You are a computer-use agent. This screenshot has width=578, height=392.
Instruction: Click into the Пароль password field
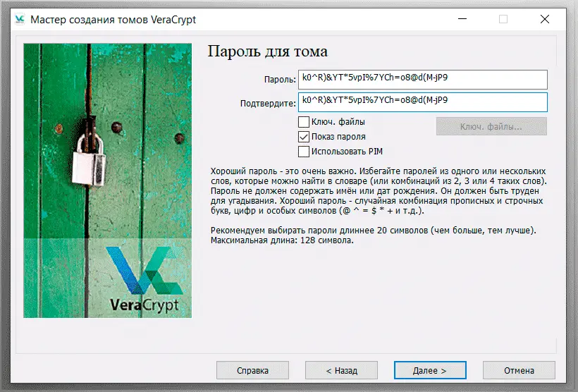pyautogui.click(x=423, y=80)
